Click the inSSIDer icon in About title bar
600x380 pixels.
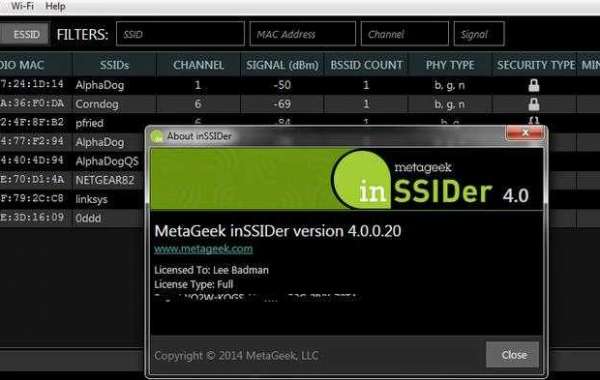(x=157, y=136)
